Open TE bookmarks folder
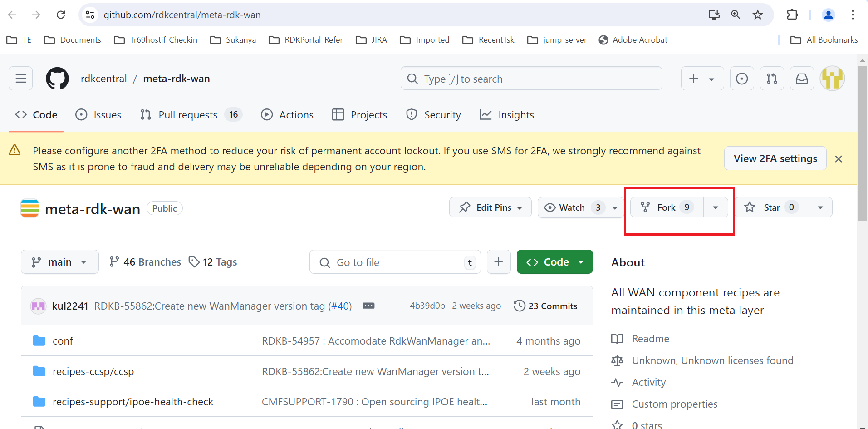 click(19, 40)
